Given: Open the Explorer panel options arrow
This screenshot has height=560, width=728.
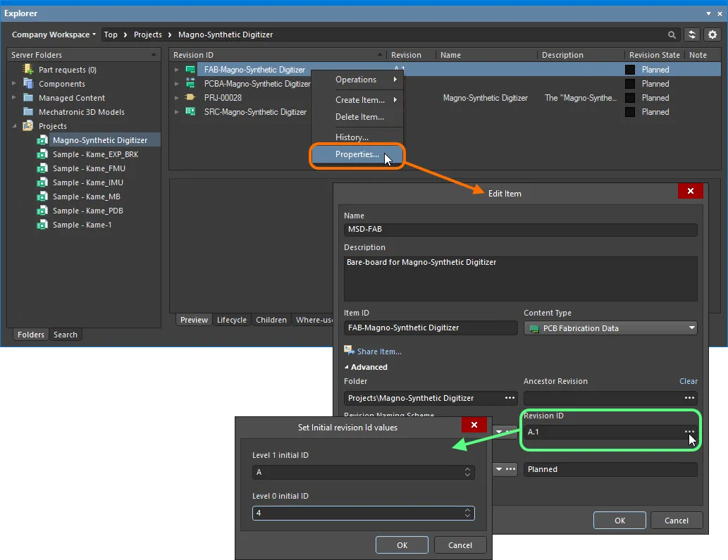Looking at the screenshot, I should coord(708,13).
